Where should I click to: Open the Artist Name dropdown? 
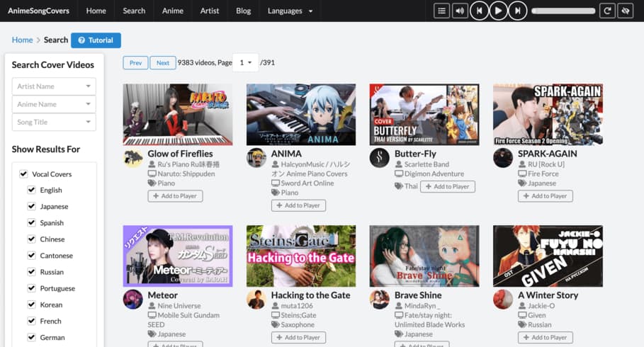[54, 86]
